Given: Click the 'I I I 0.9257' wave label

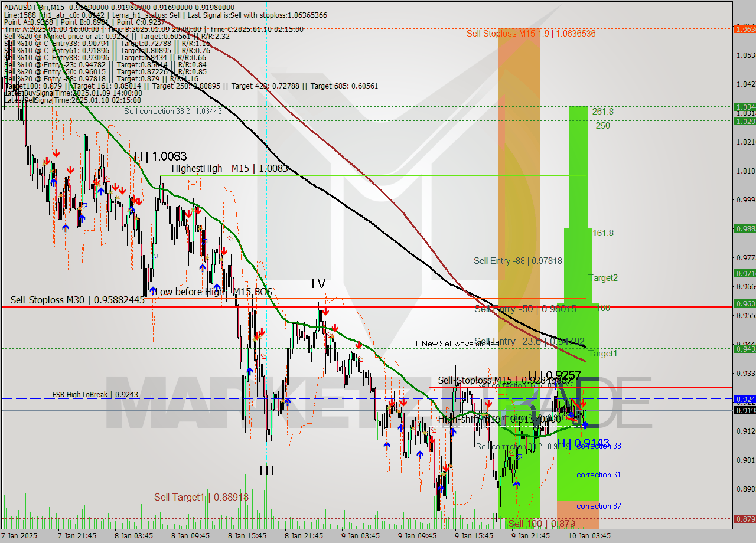Looking at the screenshot, I should pos(555,375).
